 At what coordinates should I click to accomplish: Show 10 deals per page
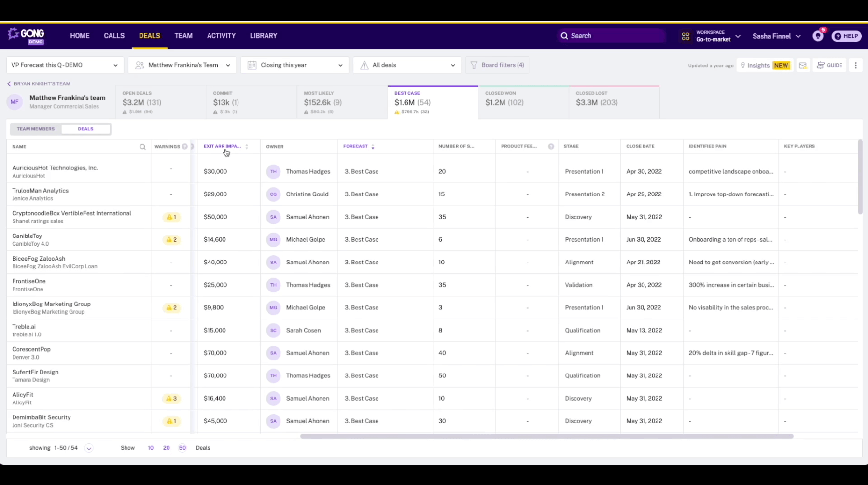pos(151,448)
